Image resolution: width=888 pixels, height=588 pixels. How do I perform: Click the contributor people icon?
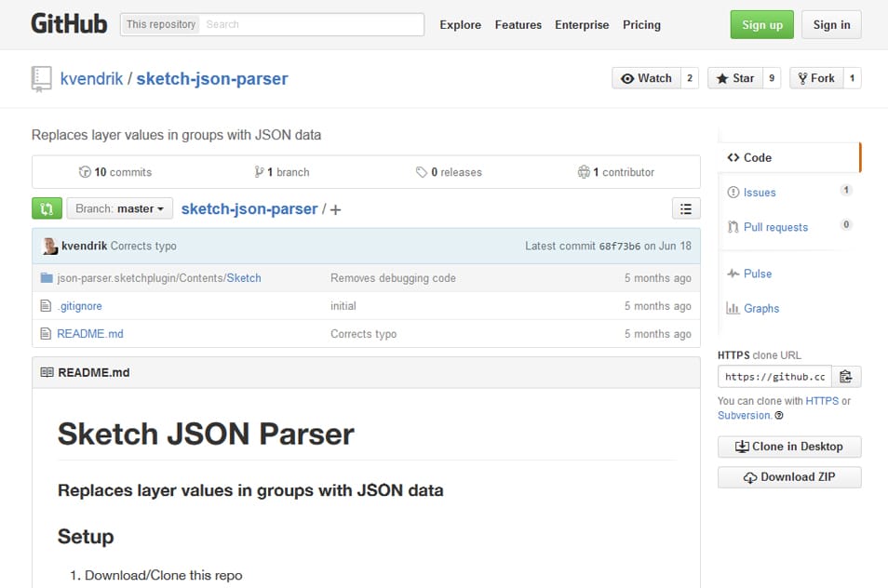(x=584, y=172)
